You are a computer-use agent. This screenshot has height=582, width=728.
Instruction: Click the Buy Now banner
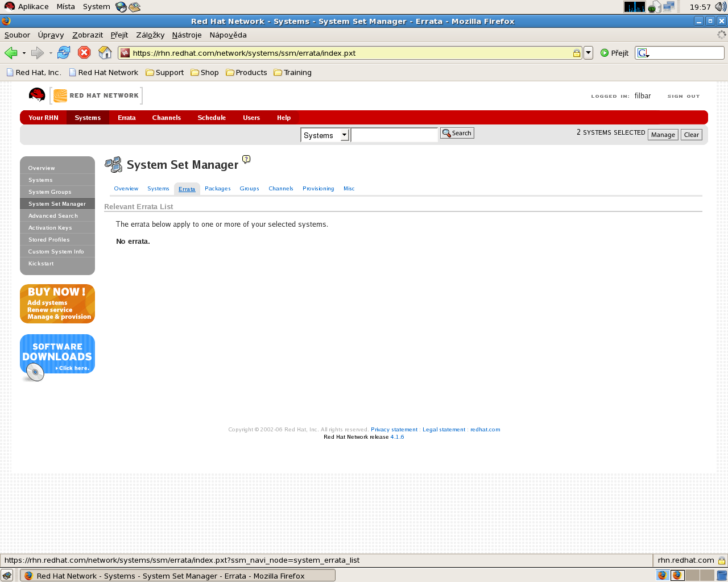[57, 304]
